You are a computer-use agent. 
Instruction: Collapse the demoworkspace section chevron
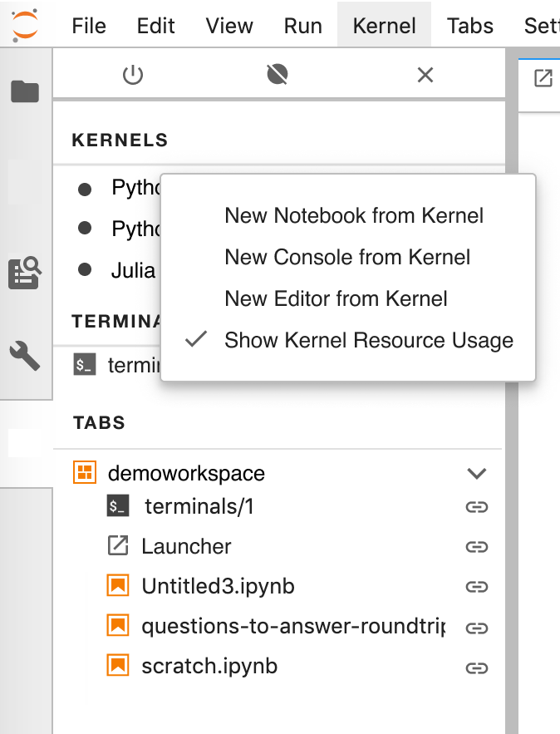[x=477, y=473]
